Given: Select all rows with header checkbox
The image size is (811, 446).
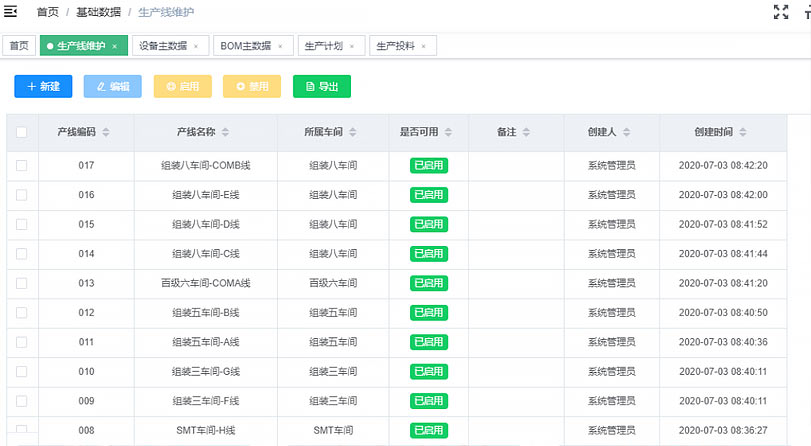Looking at the screenshot, I should coord(22,132).
